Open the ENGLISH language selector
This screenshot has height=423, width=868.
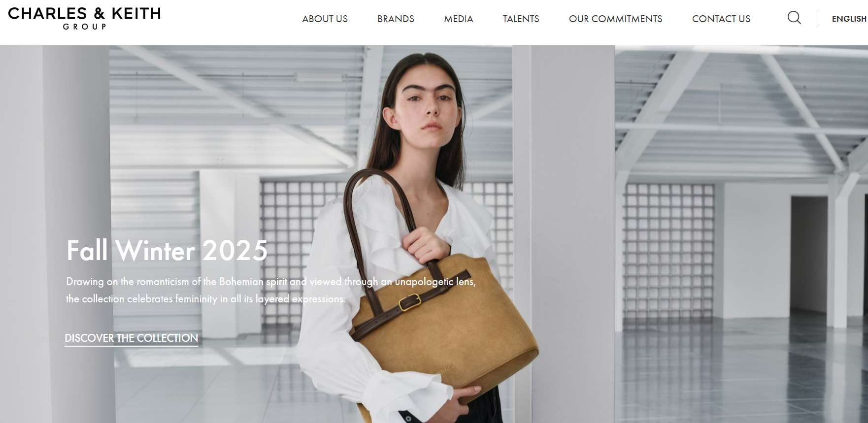point(849,19)
